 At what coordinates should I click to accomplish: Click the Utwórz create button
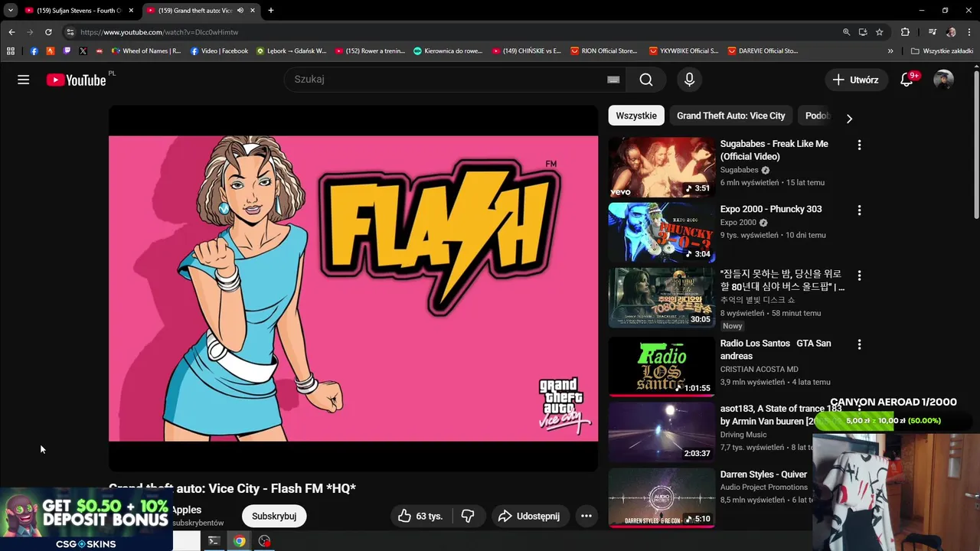[856, 80]
